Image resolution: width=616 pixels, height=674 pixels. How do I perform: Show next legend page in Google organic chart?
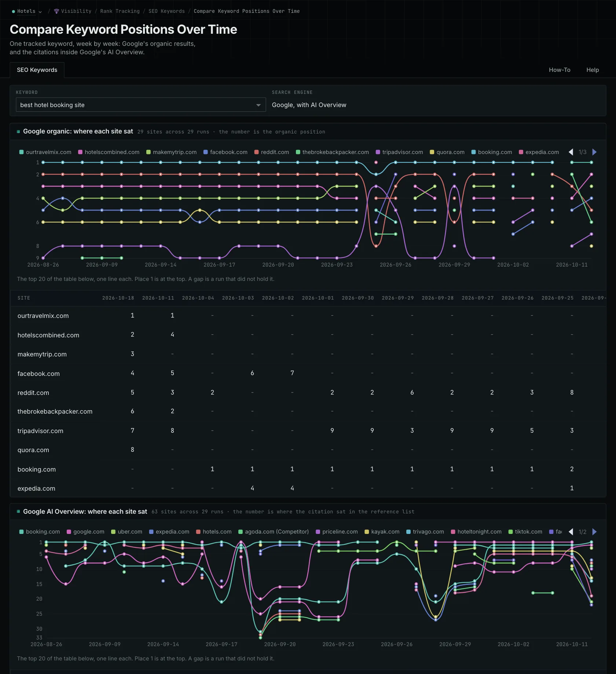pos(594,152)
